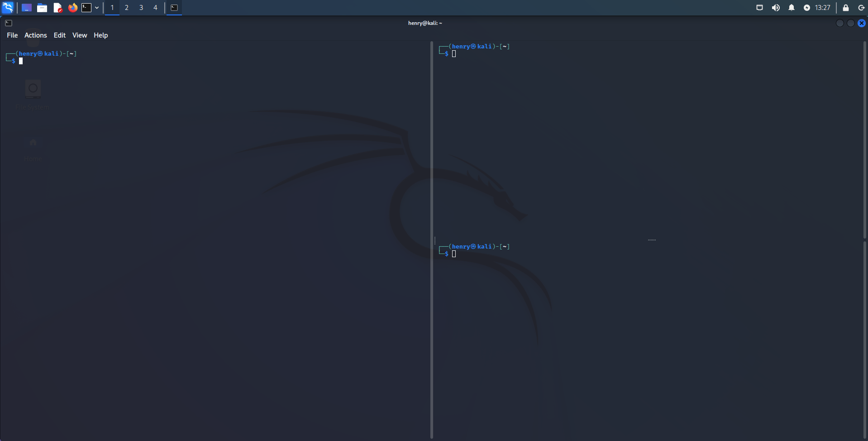Screen dimensions: 868x441
Task: Expand the terminal launcher dropdown arrow
Action: point(97,8)
